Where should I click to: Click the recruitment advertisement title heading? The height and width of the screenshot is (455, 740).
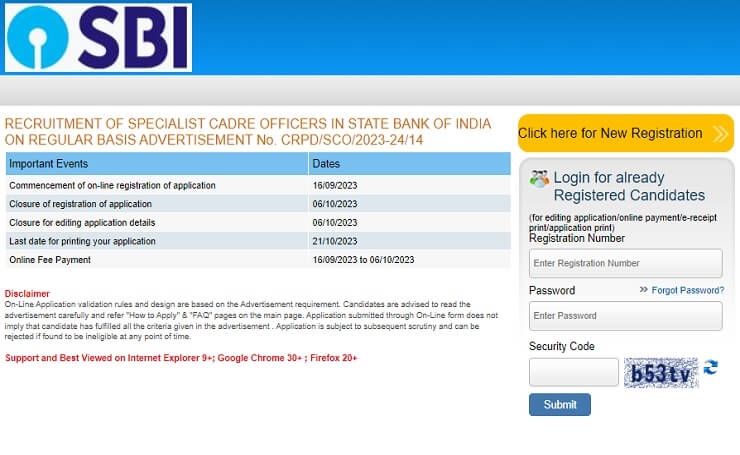pos(248,132)
